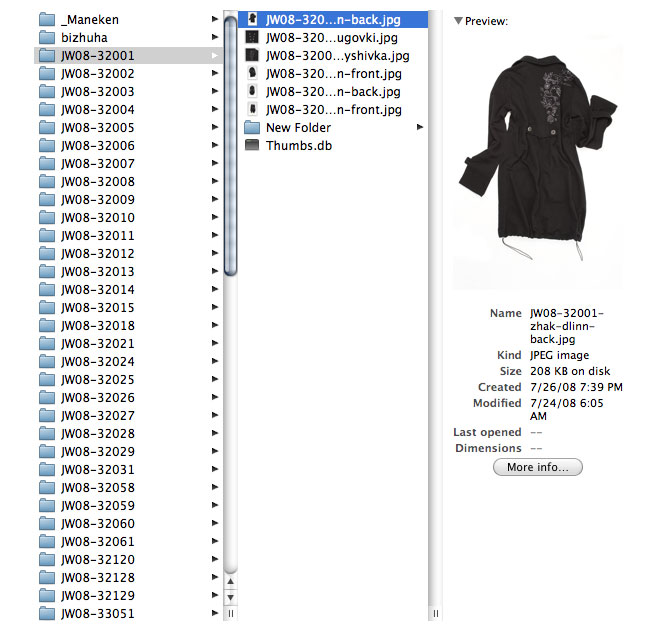The height and width of the screenshot is (633, 653).
Task: Expand the New Folder arrow
Action: tap(420, 128)
